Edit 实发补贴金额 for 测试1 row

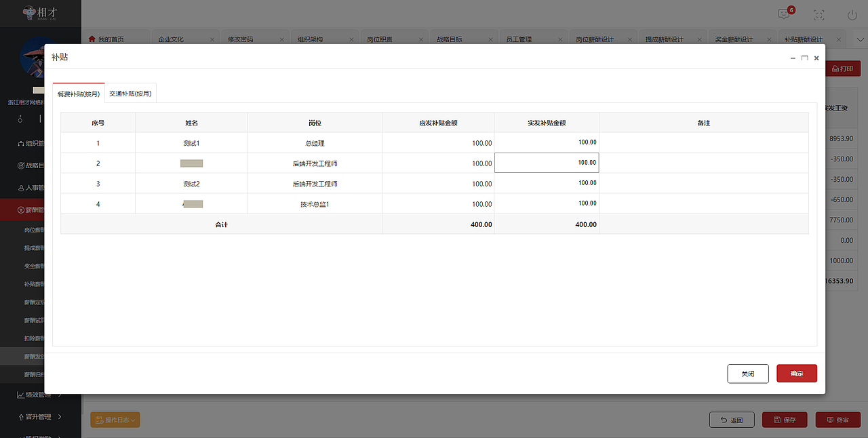(547, 142)
